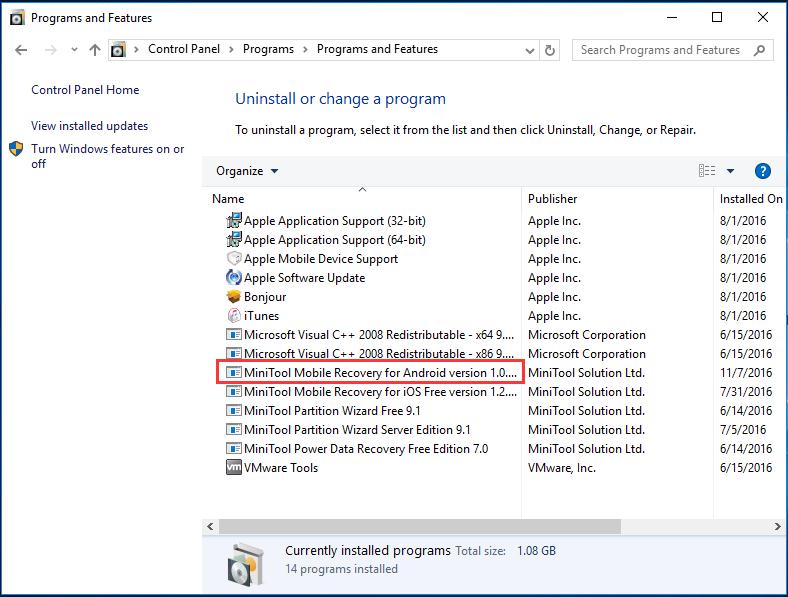Select MiniTool Partition Wizard Server Edition 9.1
The image size is (788, 597).
357,430
